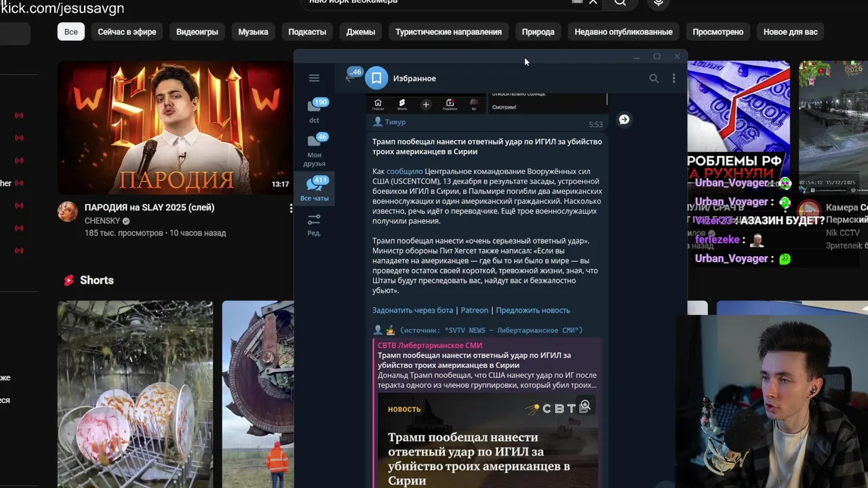This screenshot has height=488, width=868.
Task: Select the Все чаты folder
Action: click(314, 189)
